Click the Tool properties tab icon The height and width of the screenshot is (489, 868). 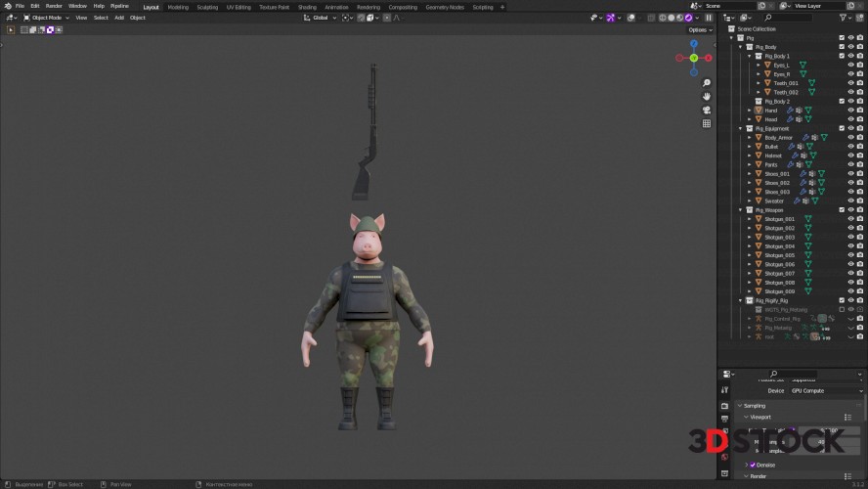[724, 390]
